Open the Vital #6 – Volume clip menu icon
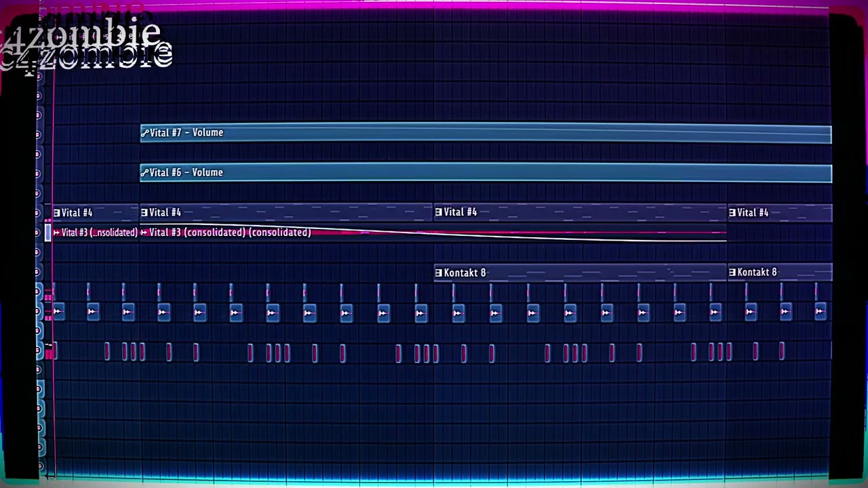The width and height of the screenshot is (868, 488). coord(144,173)
